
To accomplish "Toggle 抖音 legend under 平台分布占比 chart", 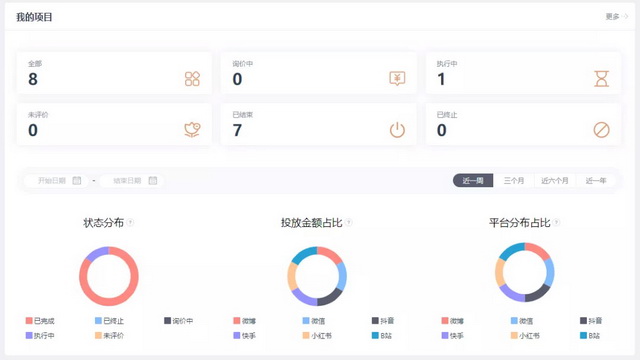I will tap(591, 321).
